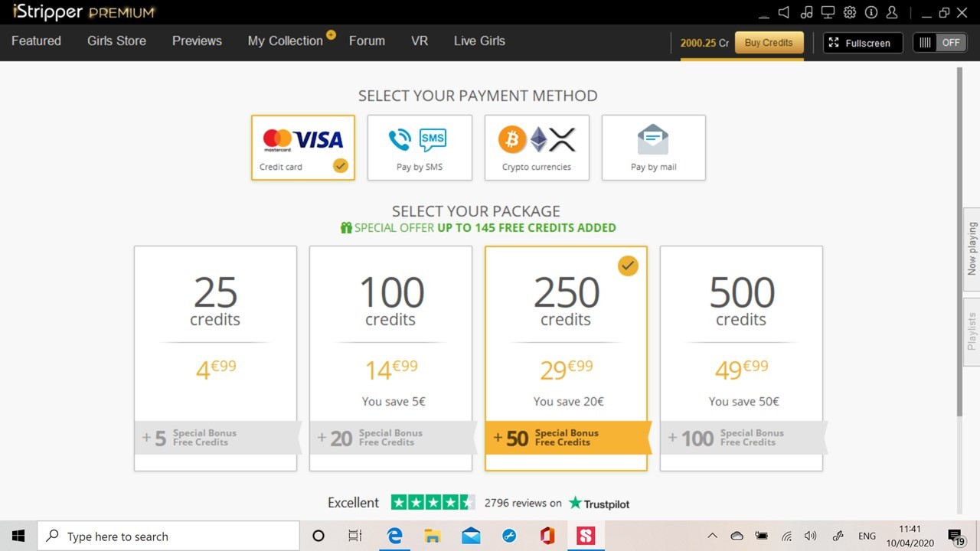Toggle the OFF player switch

pyautogui.click(x=940, y=43)
